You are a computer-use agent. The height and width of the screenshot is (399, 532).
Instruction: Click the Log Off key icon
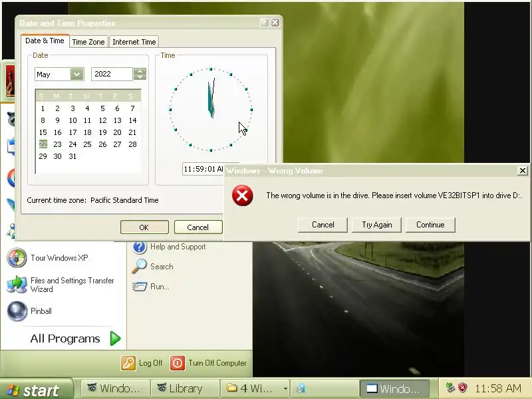point(128,363)
